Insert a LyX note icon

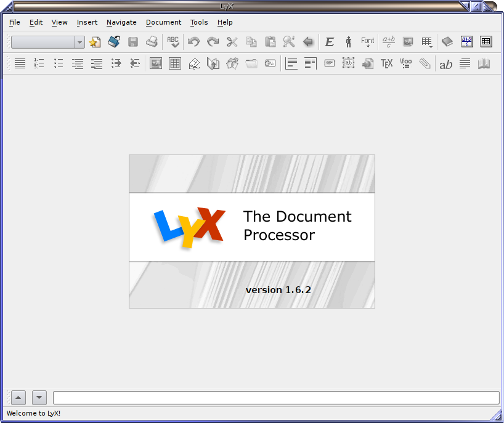(x=330, y=63)
